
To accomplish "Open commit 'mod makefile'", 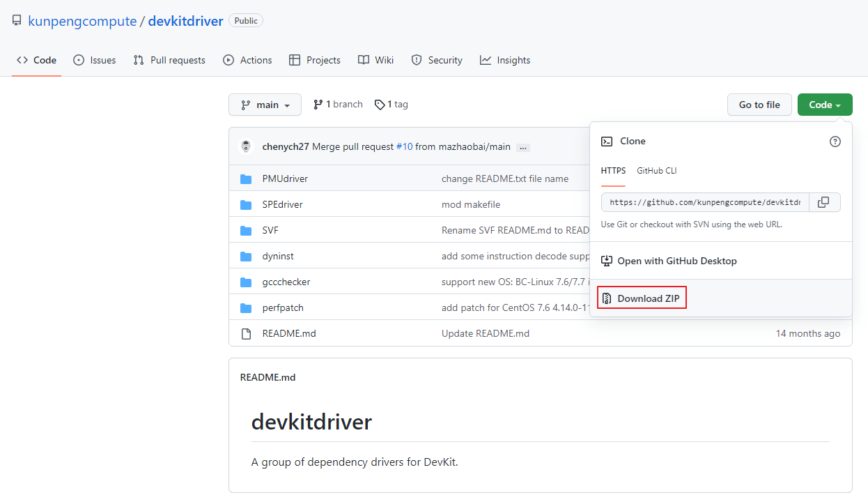I will pyautogui.click(x=471, y=204).
